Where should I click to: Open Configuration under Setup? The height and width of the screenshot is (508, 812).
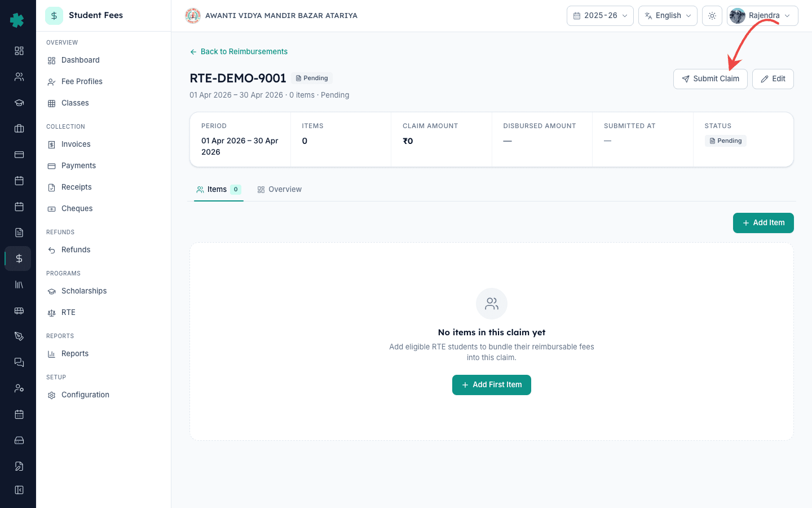coord(103,395)
